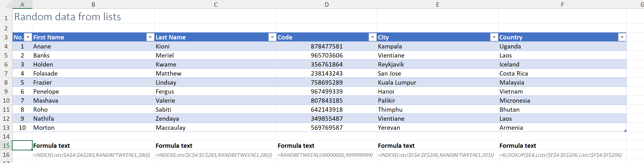This screenshot has width=644, height=163.
Task: Select cell with first name Banks
Action: (x=93, y=55)
